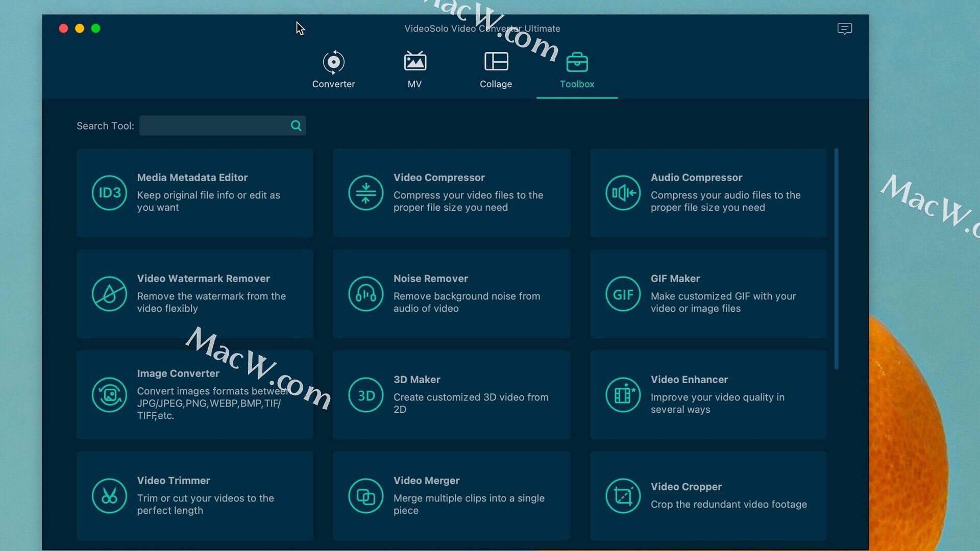Click the ID3 Media Metadata Editor icon
The height and width of the screenshot is (551, 980).
point(109,193)
